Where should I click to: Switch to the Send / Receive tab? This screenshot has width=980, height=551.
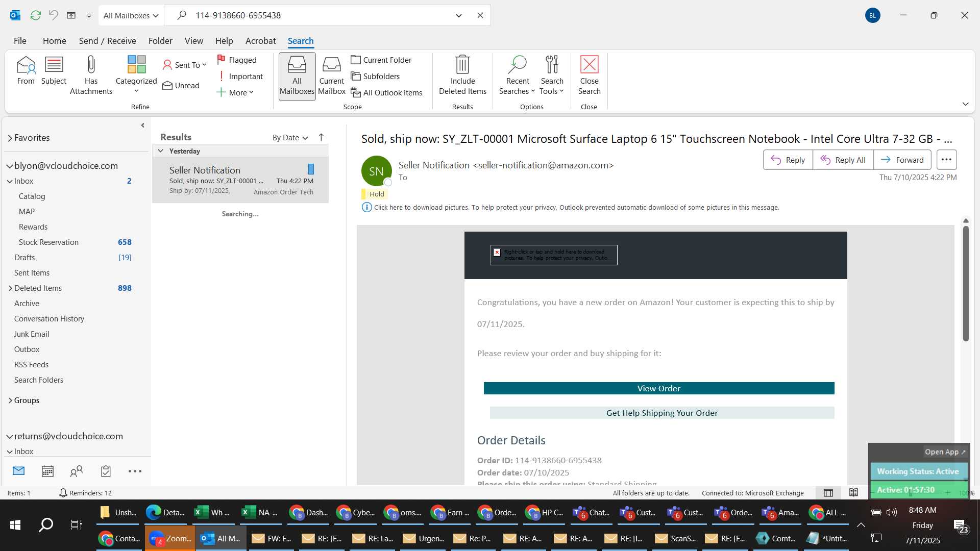tap(107, 41)
